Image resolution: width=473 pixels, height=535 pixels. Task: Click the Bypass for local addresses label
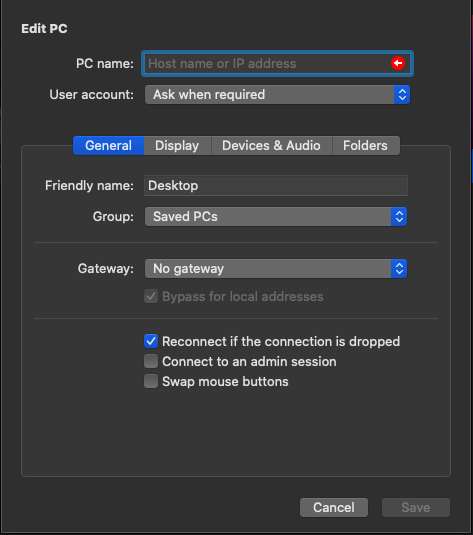243,297
